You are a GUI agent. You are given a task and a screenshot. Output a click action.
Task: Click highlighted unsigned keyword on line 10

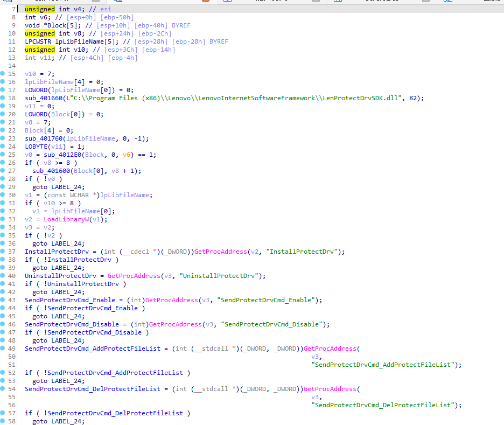point(40,33)
